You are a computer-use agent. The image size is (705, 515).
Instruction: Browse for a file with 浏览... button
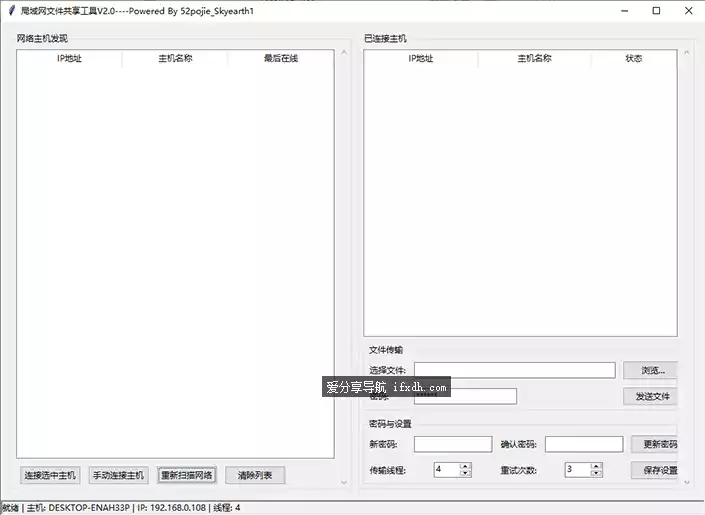pyautogui.click(x=652, y=370)
